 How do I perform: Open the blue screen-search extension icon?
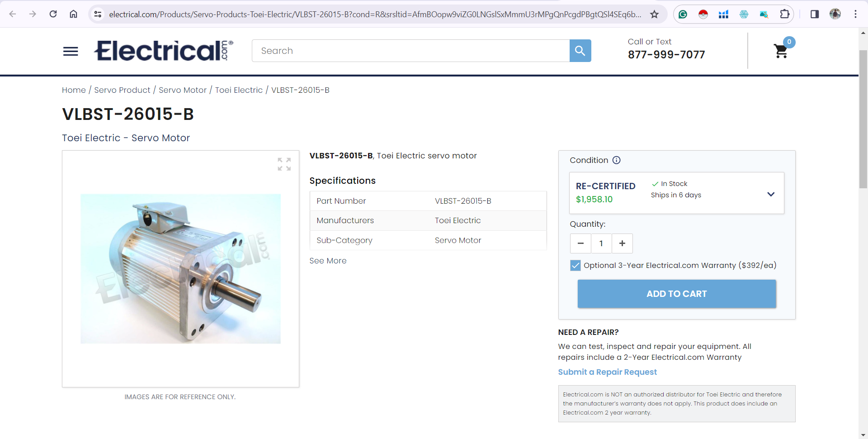point(764,14)
